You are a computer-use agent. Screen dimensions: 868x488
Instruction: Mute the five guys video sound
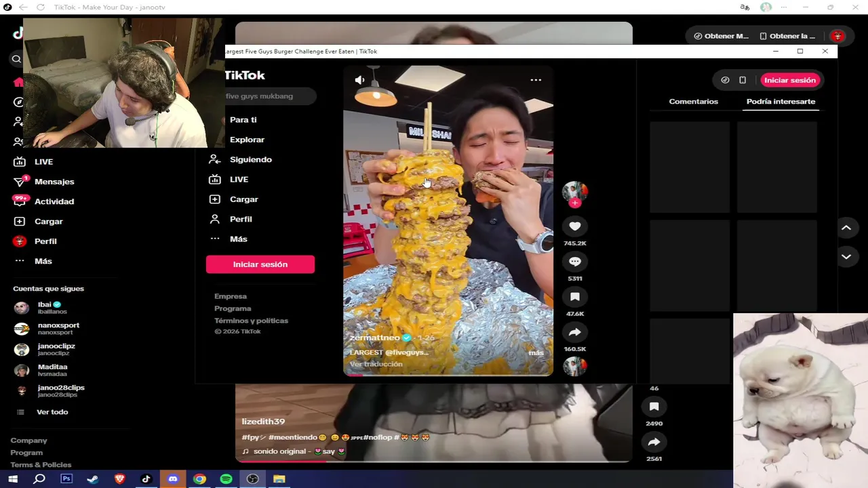pyautogui.click(x=359, y=80)
